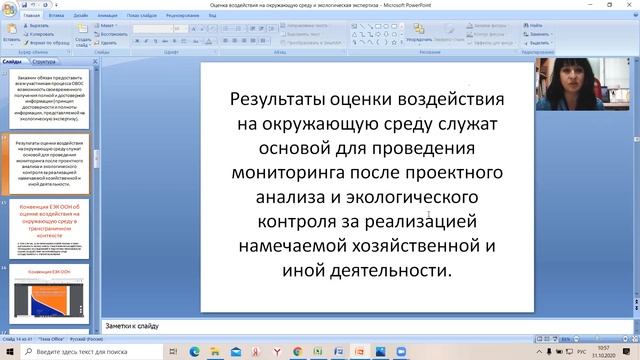Open the font name combo box
The width and height of the screenshot is (640, 360).
152,29
